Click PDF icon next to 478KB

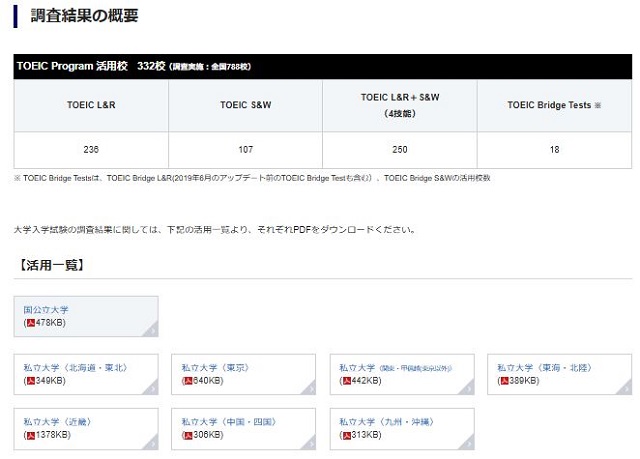(31, 323)
